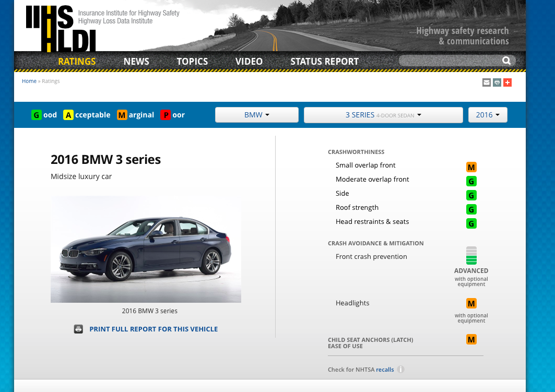Click the print page icon near breadcrumb
555x392 pixels.
pyautogui.click(x=497, y=82)
